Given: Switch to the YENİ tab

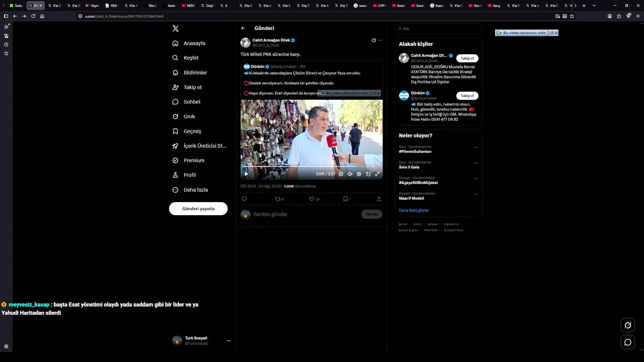Looking at the screenshot, I should pyautogui.click(x=111, y=6).
